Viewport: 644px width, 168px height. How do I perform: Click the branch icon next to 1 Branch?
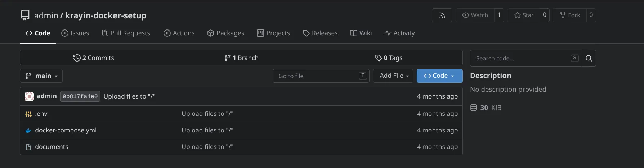tap(227, 58)
